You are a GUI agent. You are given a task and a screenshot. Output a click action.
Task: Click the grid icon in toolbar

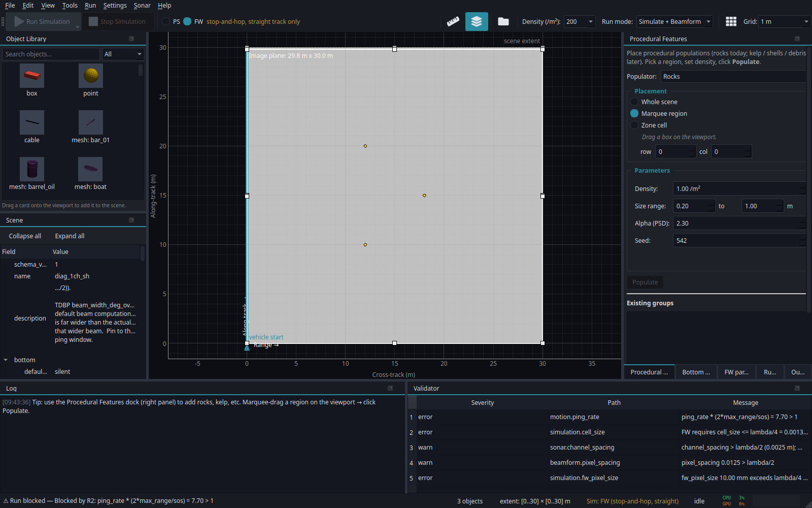[731, 21]
